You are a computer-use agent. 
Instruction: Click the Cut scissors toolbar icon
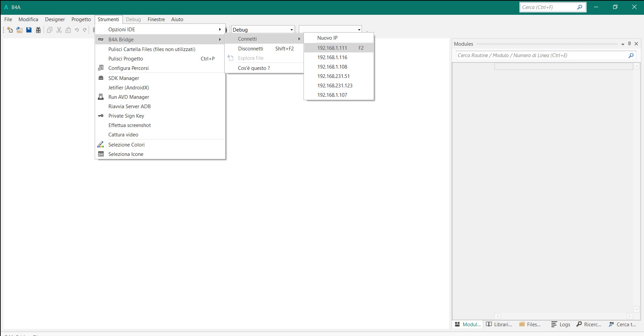point(59,30)
